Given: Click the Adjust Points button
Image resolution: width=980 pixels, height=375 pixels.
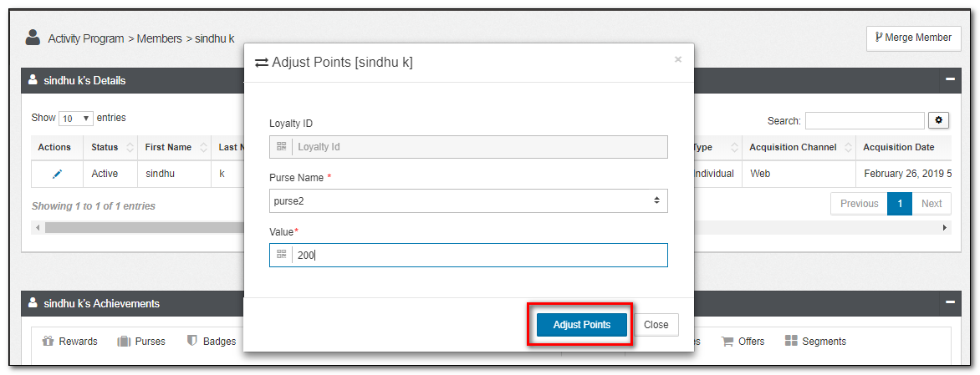Looking at the screenshot, I should [581, 325].
